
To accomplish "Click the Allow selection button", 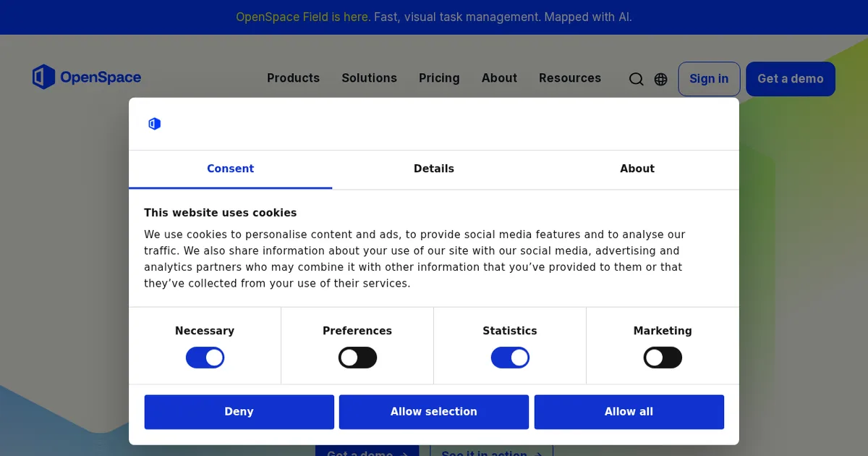I will (434, 412).
